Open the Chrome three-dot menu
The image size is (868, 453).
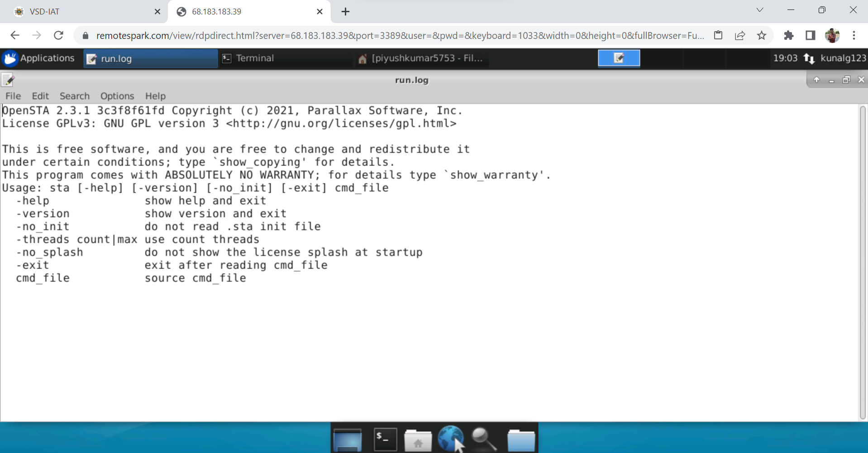pos(855,35)
